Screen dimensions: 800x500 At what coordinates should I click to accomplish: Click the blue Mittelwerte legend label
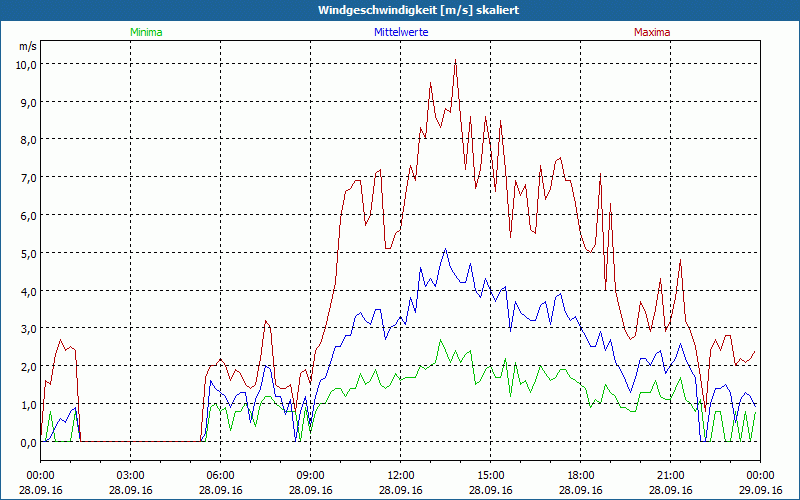pos(401,32)
